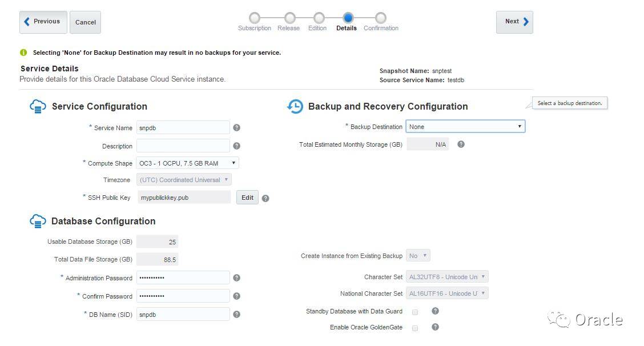Click the Cancel button
The width and height of the screenshot is (644, 346).
86,22
